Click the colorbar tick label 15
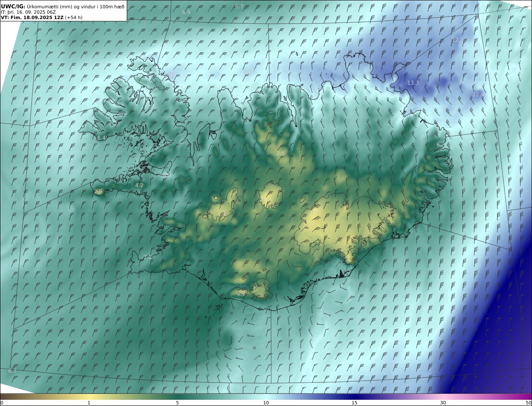The width and height of the screenshot is (532, 406). click(x=355, y=403)
